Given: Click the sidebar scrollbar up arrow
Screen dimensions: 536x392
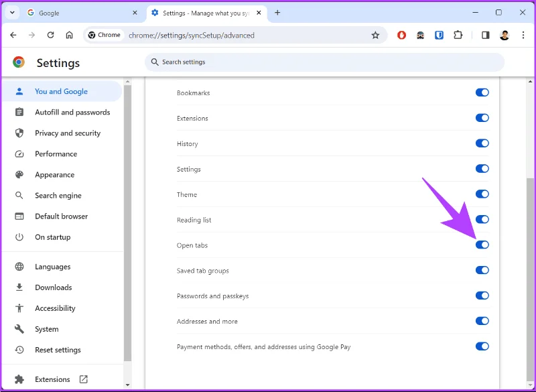Looking at the screenshot, I should coord(127,82).
